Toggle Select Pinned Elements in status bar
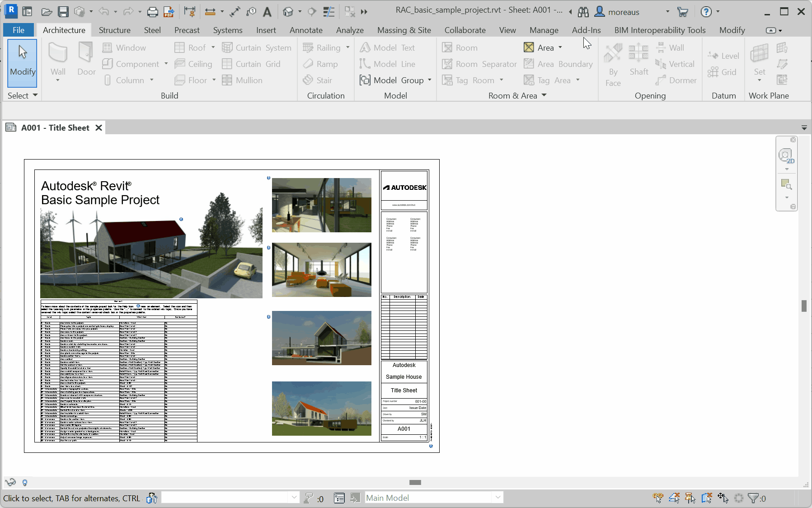This screenshot has width=812, height=508. point(690,498)
